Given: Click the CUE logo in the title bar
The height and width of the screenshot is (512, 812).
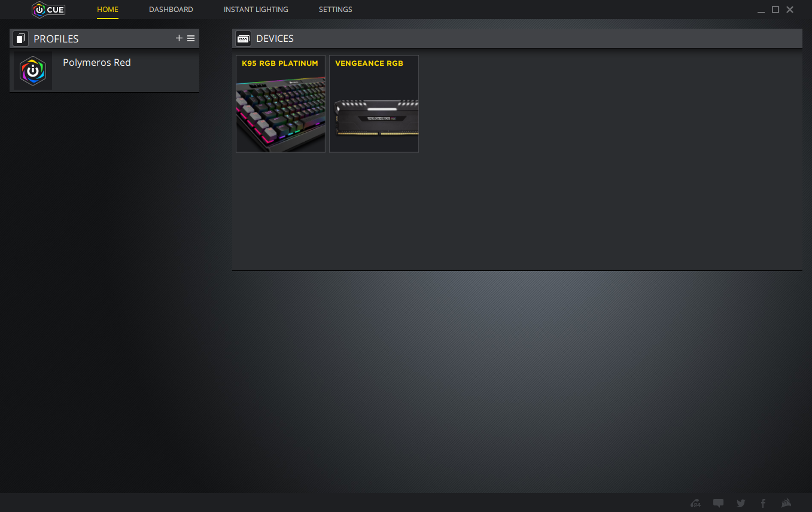Looking at the screenshot, I should click(x=48, y=10).
